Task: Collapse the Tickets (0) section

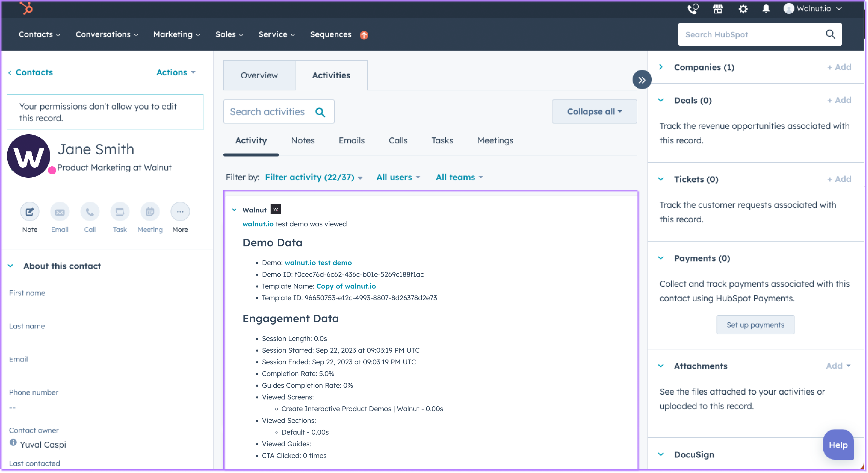Action: (x=661, y=179)
